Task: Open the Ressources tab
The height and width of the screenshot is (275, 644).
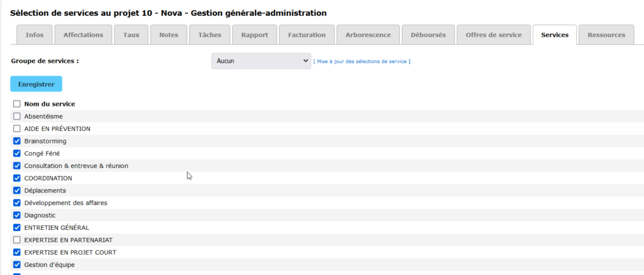Action: point(606,35)
